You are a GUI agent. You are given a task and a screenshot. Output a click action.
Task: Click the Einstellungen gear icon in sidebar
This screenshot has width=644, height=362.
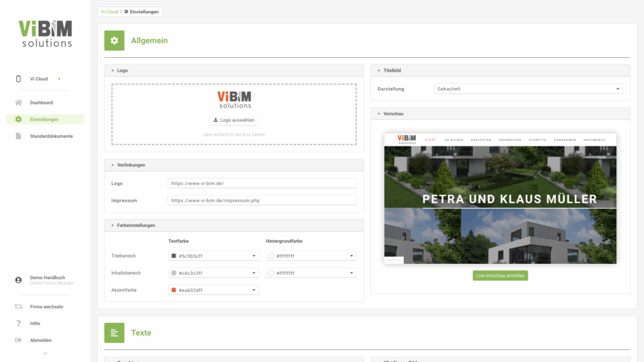click(x=18, y=119)
